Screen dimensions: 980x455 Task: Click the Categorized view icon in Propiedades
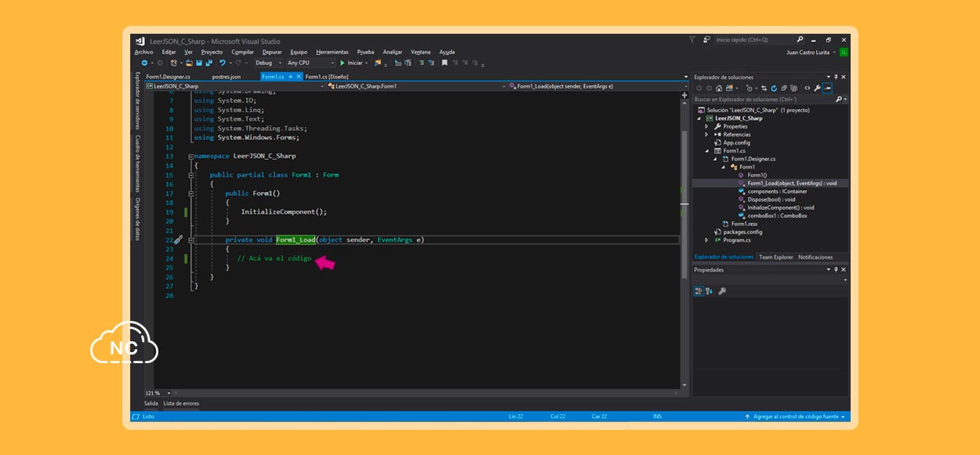pos(699,291)
